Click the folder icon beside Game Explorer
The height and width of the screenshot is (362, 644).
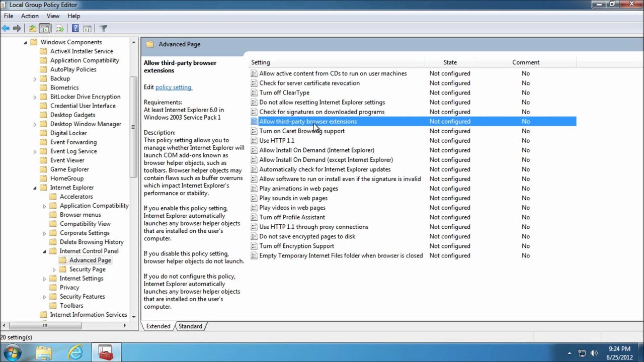click(43, 169)
